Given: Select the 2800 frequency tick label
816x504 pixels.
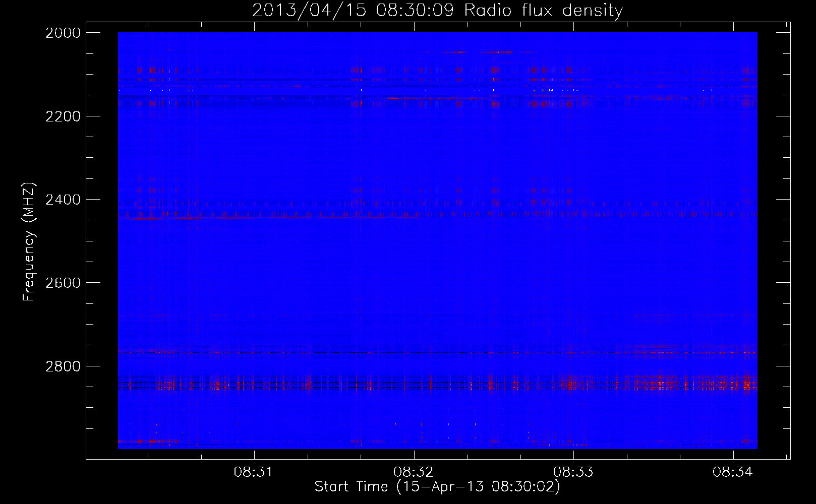Looking at the screenshot, I should click(x=63, y=366).
